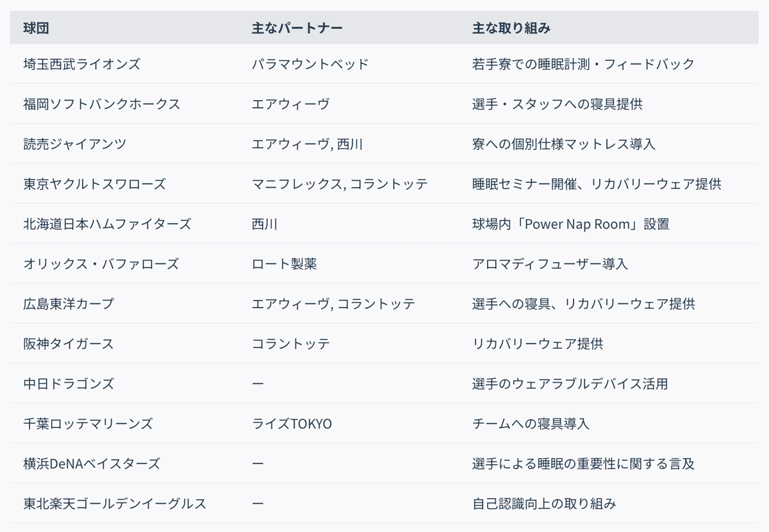Screen dimensions: 769x532
Task: Click 東京ヤクルトスワローズ in the team column
Action: point(95,184)
